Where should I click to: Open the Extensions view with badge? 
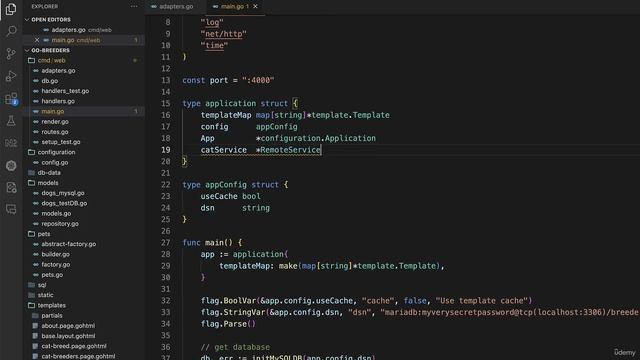tap(11, 99)
